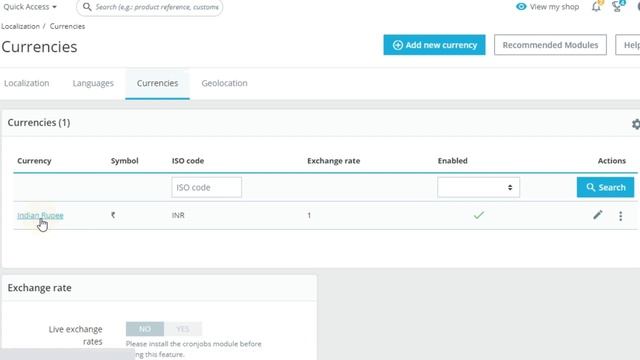Click exchange rate value 1
640x360 pixels.
coord(309,215)
